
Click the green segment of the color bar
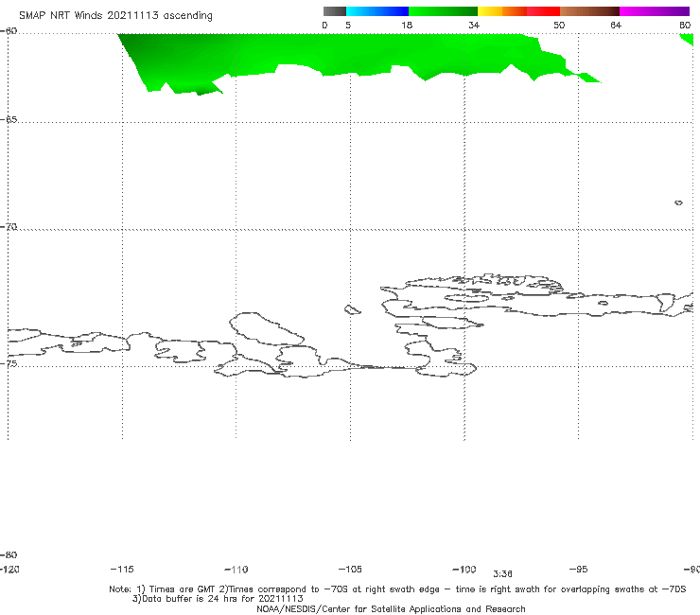pos(443,11)
